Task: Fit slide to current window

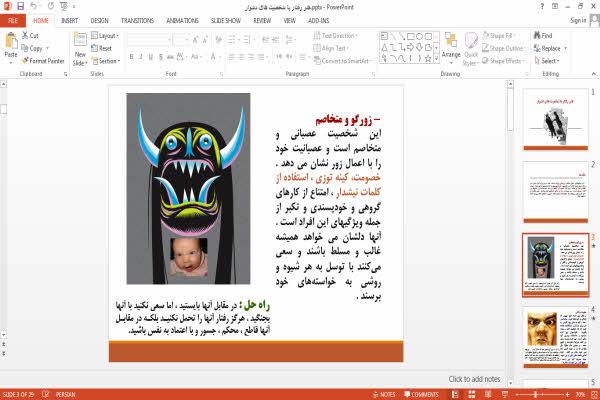Action: [x=594, y=394]
